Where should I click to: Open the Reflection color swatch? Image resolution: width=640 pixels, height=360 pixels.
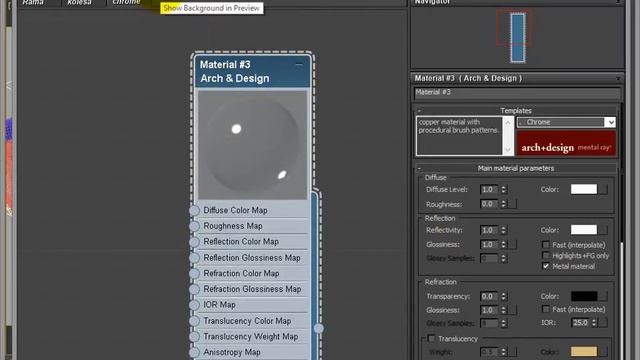pos(584,230)
